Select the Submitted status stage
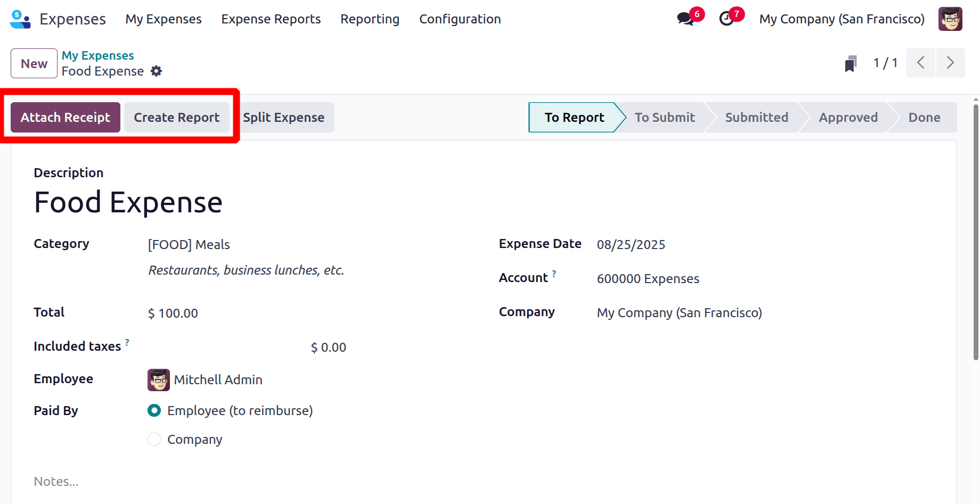 click(x=757, y=118)
